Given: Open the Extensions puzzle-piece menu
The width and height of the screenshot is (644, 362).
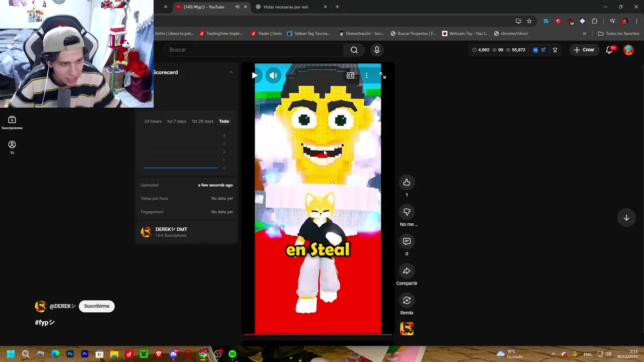Looking at the screenshot, I should [595, 21].
